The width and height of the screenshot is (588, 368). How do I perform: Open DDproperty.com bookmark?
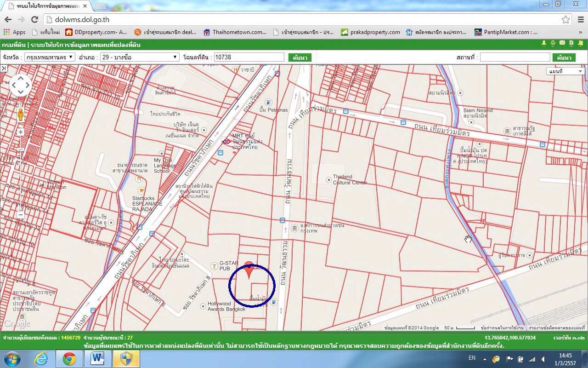pos(96,32)
